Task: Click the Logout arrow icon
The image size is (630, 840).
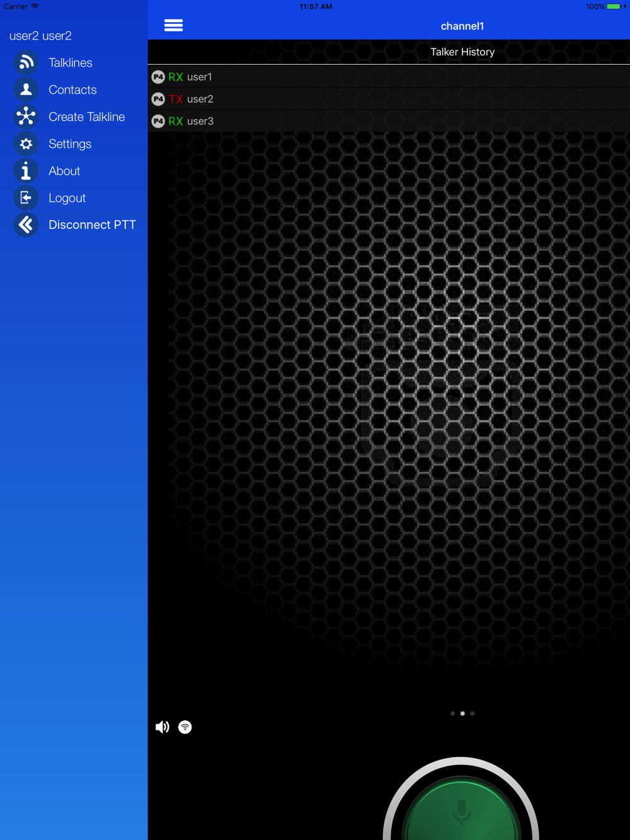Action: point(26,198)
